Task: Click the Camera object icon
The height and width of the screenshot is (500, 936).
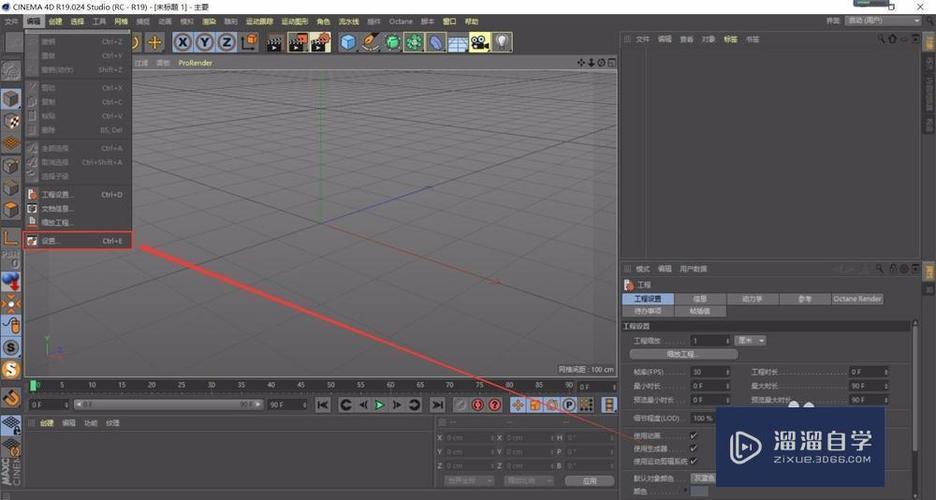Action: pyautogui.click(x=479, y=42)
